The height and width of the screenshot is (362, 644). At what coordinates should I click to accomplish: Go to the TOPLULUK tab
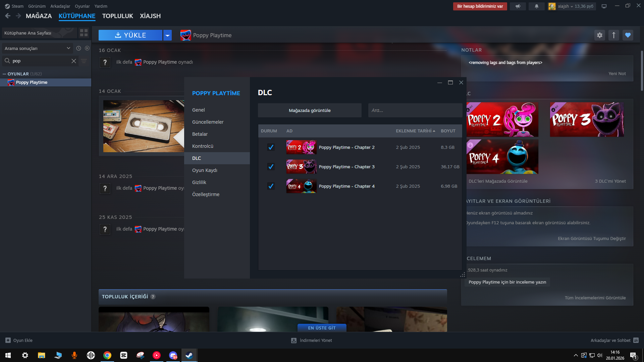point(118,16)
